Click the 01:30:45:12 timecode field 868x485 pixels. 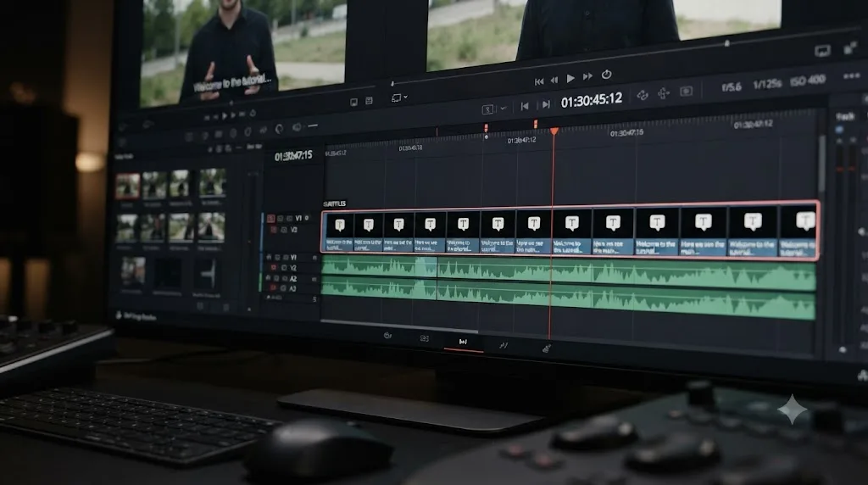591,101
